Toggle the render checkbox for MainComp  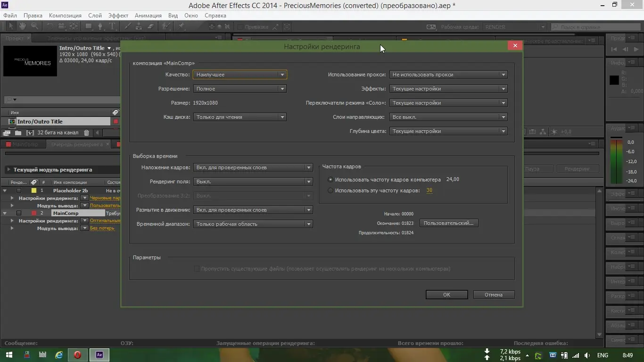tap(19, 213)
